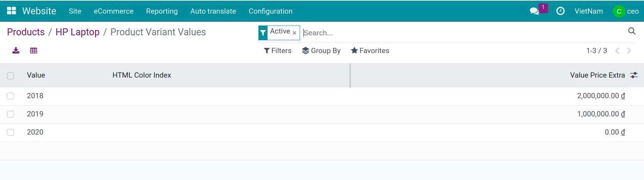This screenshot has width=644, height=180.
Task: Click the export download icon
Action: pos(16,51)
